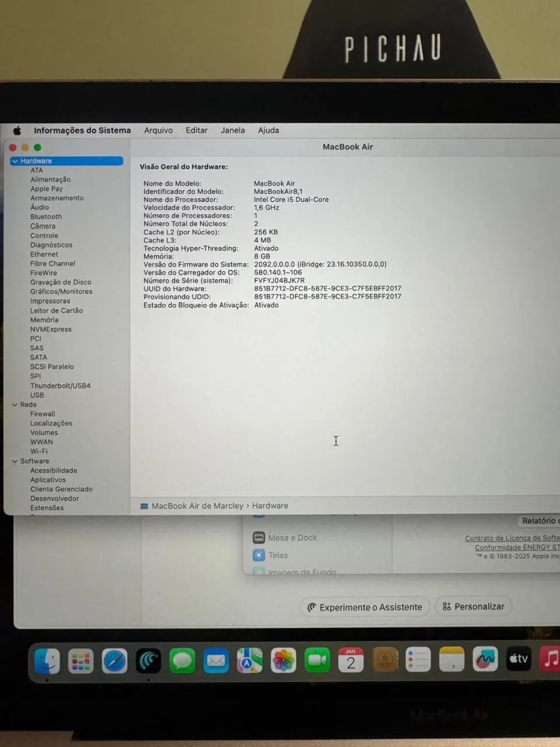Select Áudio in the sidebar
Image resolution: width=560 pixels, height=747 pixels.
[x=40, y=207]
